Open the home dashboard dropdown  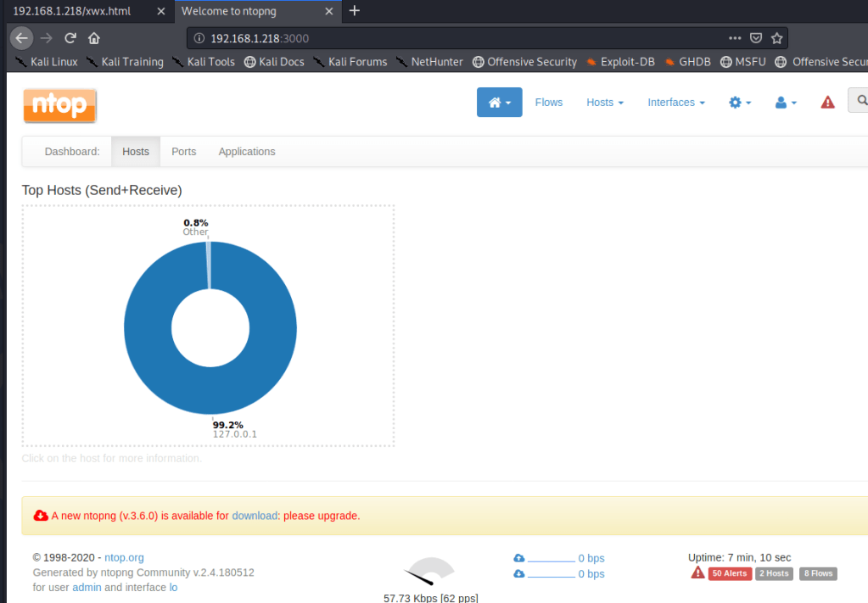499,103
